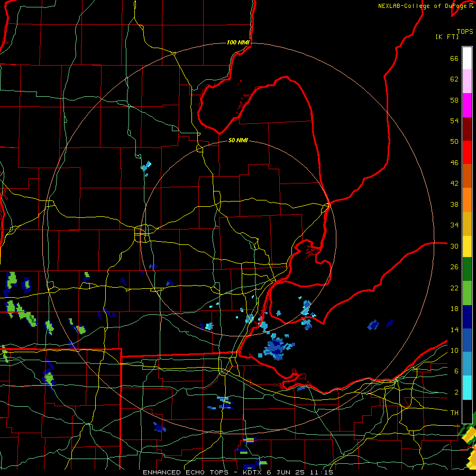Select the yellow legend swatch near 30
The width and height of the screenshot is (476, 476).
click(467, 246)
